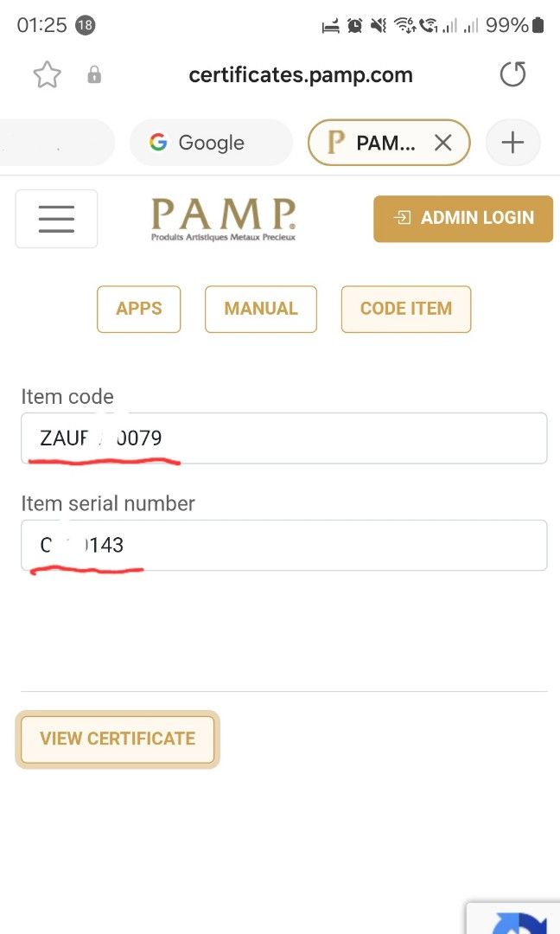The image size is (560, 934).
Task: Select the MANUAL option
Action: pyautogui.click(x=260, y=309)
